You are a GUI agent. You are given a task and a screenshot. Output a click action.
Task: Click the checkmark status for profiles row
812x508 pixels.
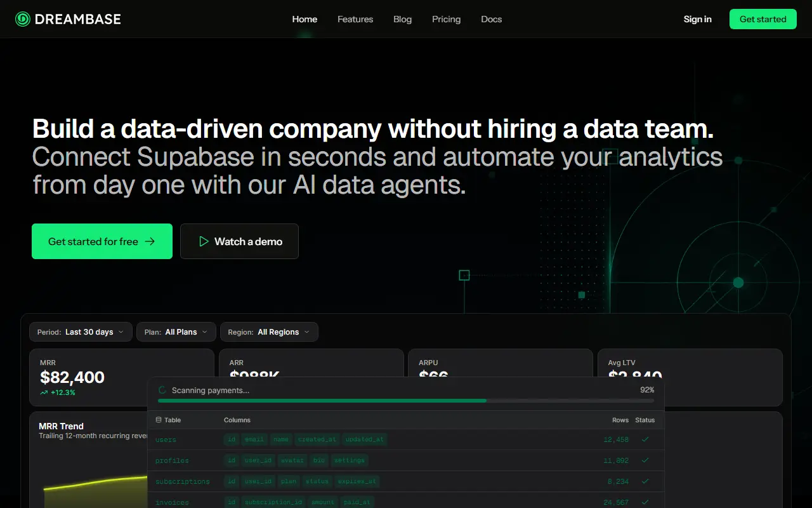click(x=645, y=460)
